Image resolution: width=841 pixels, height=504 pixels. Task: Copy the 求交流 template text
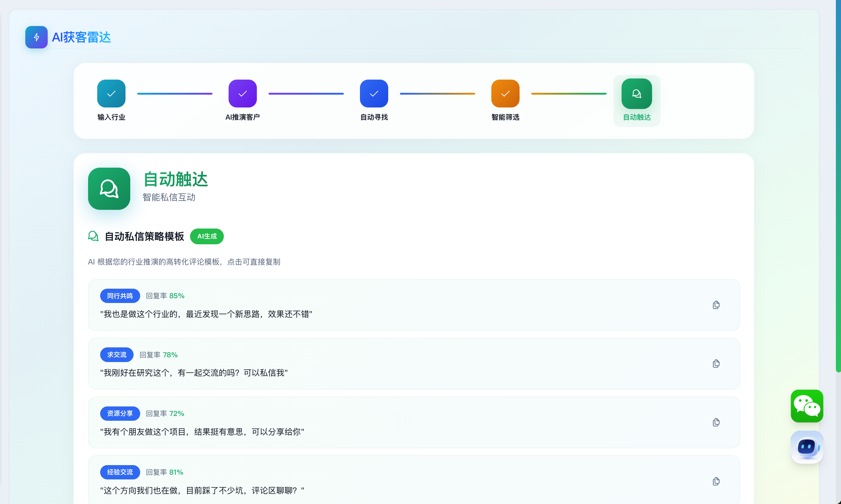click(716, 364)
